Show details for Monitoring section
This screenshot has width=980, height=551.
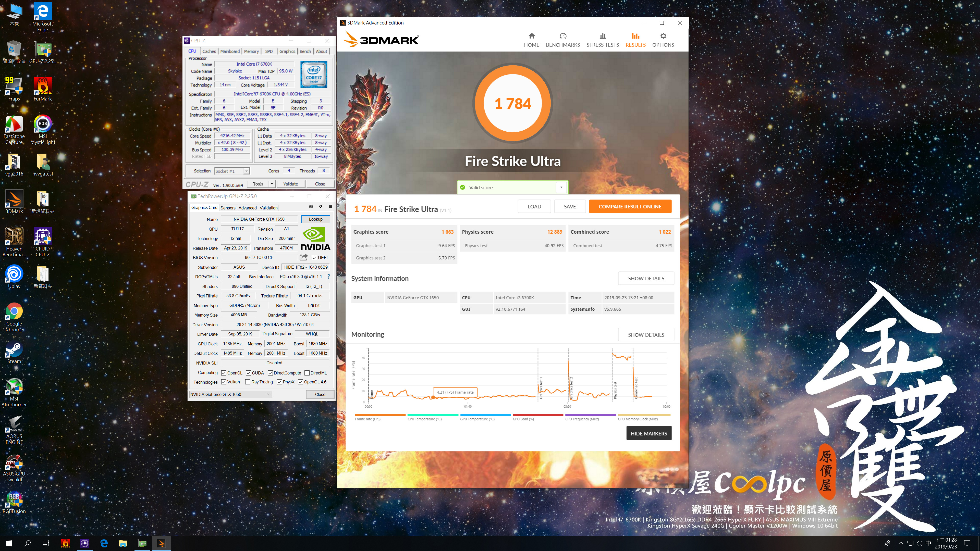(646, 335)
